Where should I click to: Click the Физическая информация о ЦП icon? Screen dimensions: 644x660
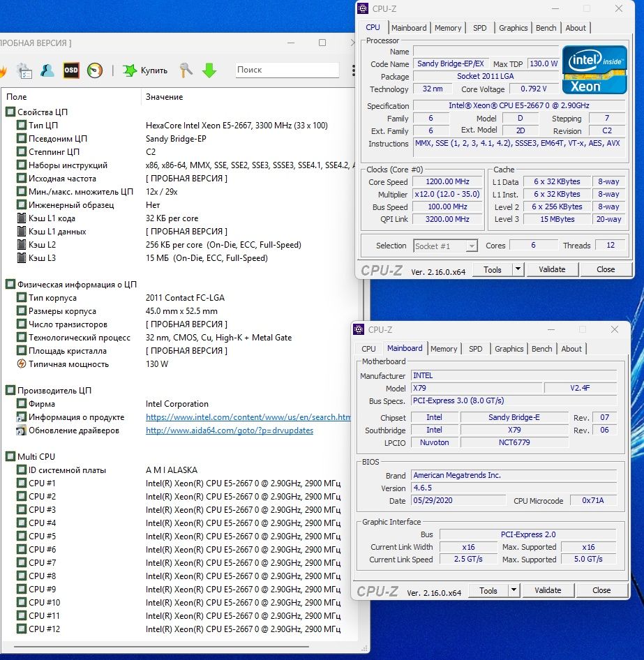[10, 285]
